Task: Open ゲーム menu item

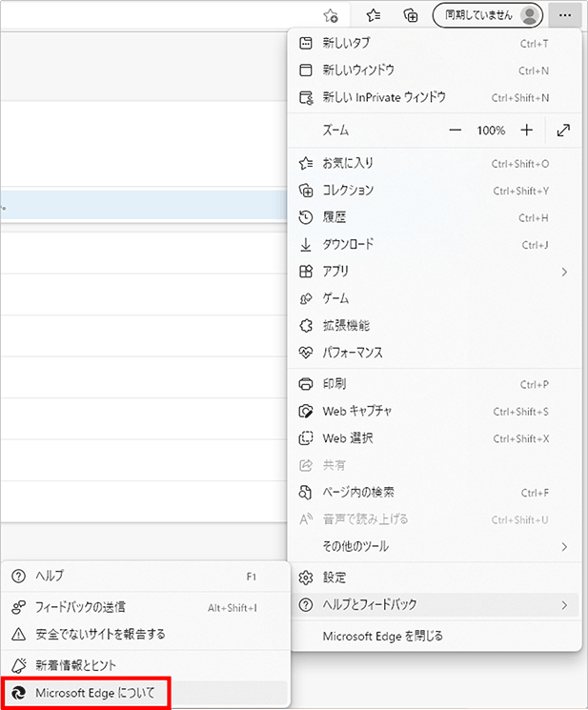Action: (435, 299)
